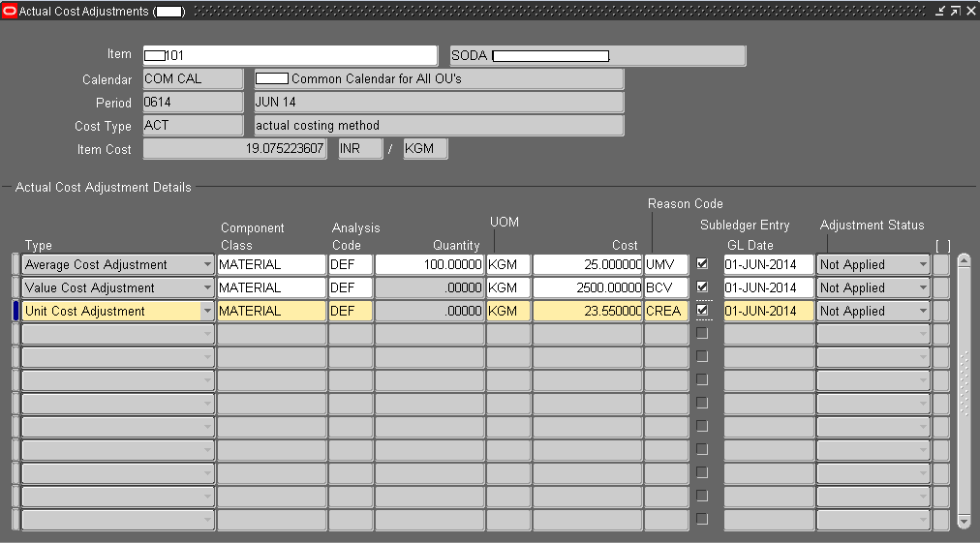The width and height of the screenshot is (980, 543).
Task: Click Quantity .00000 in Value Cost row
Action: pos(430,288)
